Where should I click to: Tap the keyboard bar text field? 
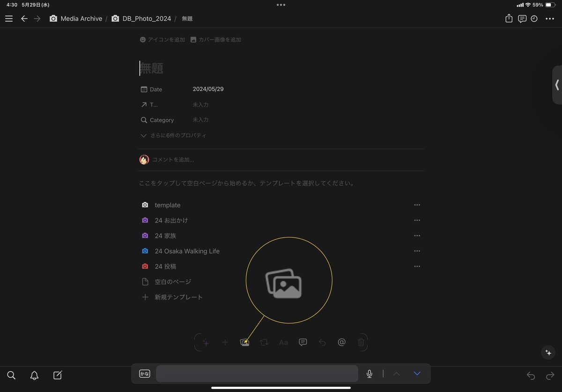pos(257,374)
